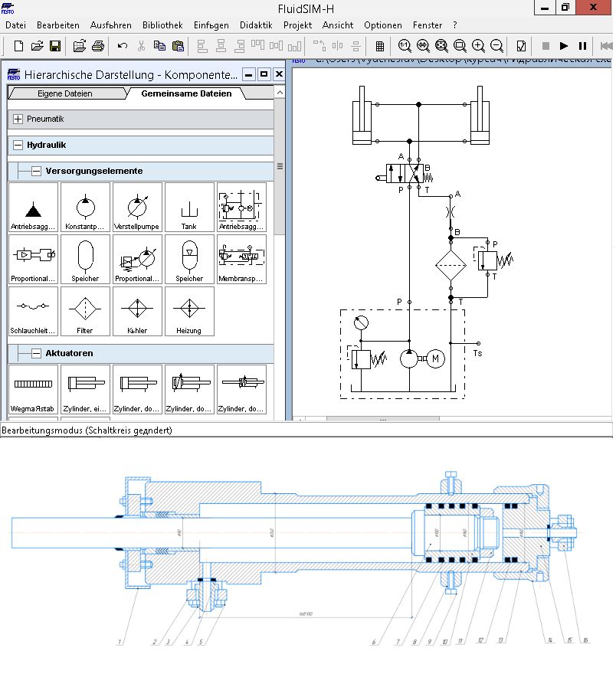Screen dimensions: 616x674
Task: Select the Konstantpumpe component
Action: tap(85, 208)
